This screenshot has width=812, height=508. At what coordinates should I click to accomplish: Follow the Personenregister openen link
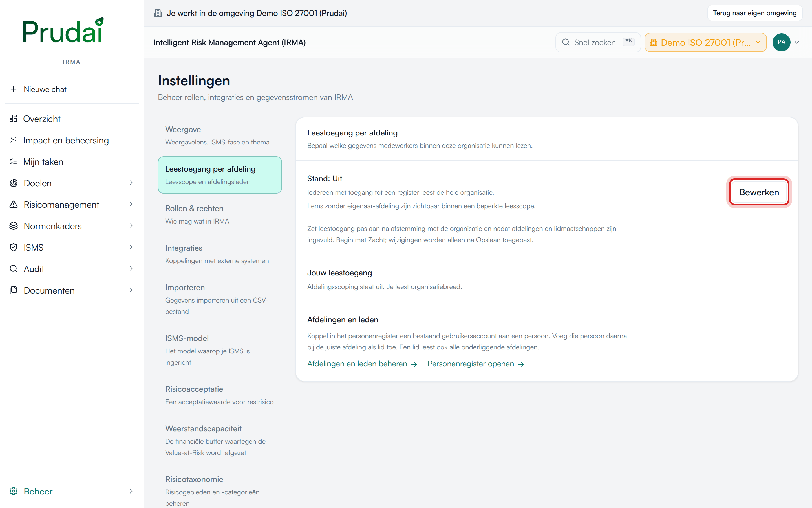476,364
